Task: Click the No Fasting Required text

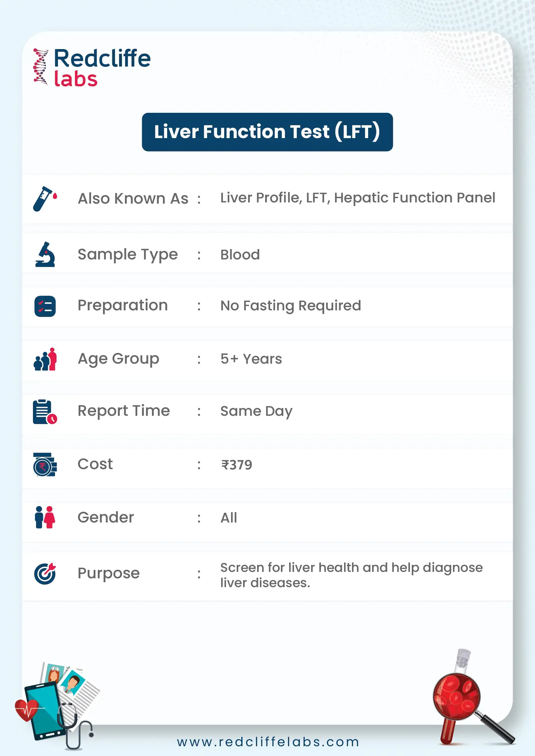Action: click(x=291, y=305)
